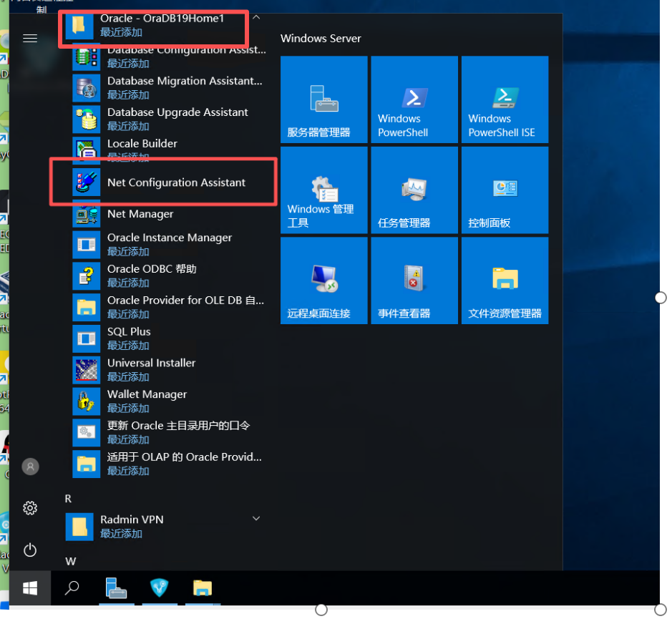The height and width of the screenshot is (629, 672).
Task: Launch the Windows PowerShell ISE tile
Action: [x=505, y=99]
